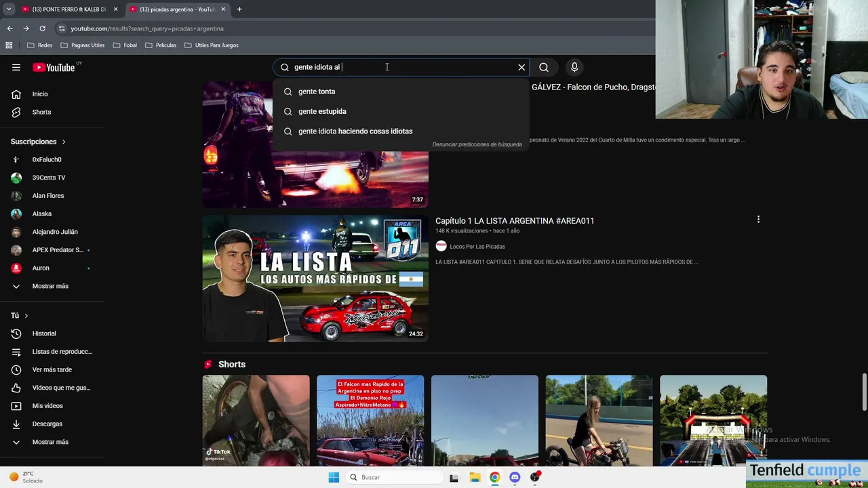This screenshot has width=868, height=488.
Task: Open the Paginas Utiles bookmark folder
Action: tap(83, 45)
